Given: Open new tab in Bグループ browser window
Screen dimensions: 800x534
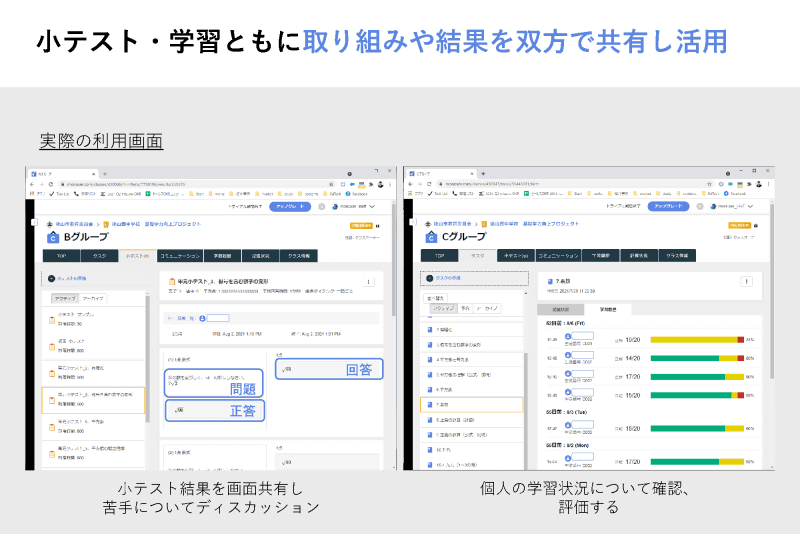Looking at the screenshot, I should coord(105,174).
